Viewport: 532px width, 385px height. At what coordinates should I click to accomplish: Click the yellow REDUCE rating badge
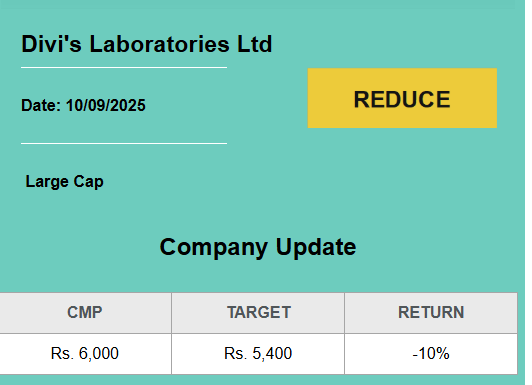[x=402, y=98]
